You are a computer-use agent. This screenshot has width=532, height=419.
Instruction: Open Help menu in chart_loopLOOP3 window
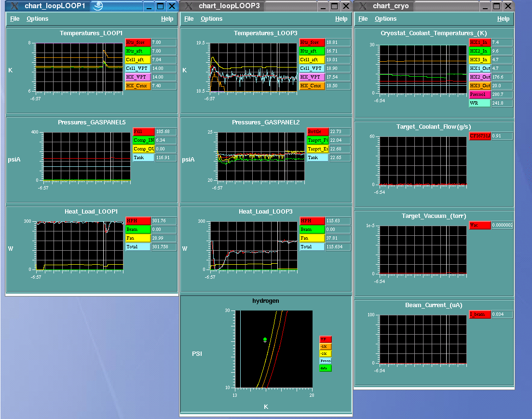click(341, 19)
